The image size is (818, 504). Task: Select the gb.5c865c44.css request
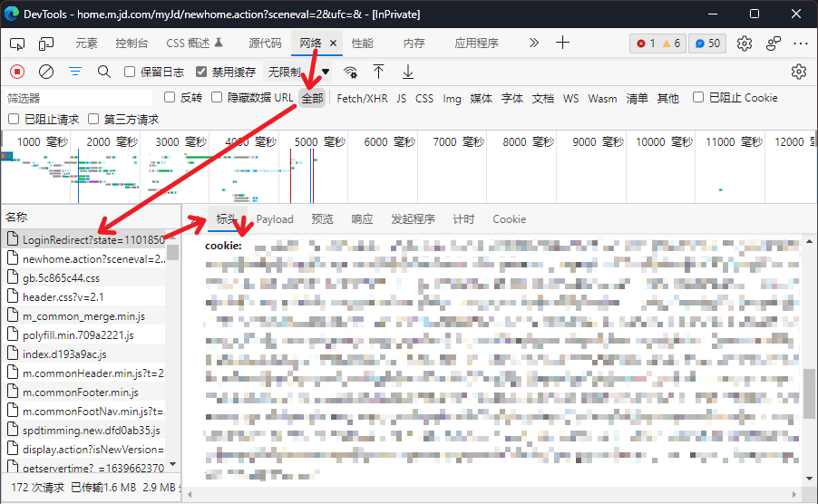pyautogui.click(x=61, y=278)
